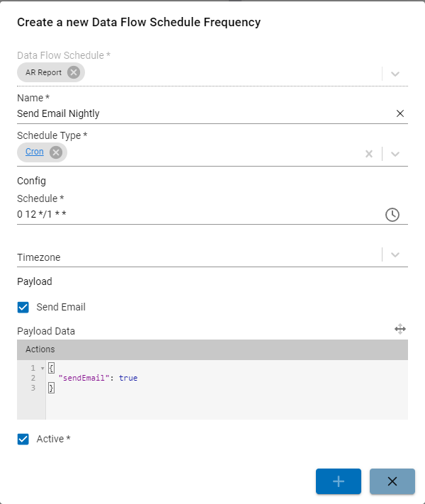Expand the Payload Data editor fullscreen
The width and height of the screenshot is (425, 504).
tap(400, 329)
